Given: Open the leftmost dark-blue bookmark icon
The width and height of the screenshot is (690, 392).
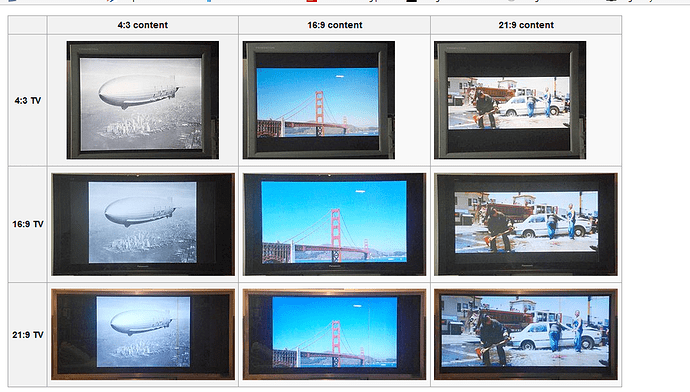Looking at the screenshot, I should [12, 1].
